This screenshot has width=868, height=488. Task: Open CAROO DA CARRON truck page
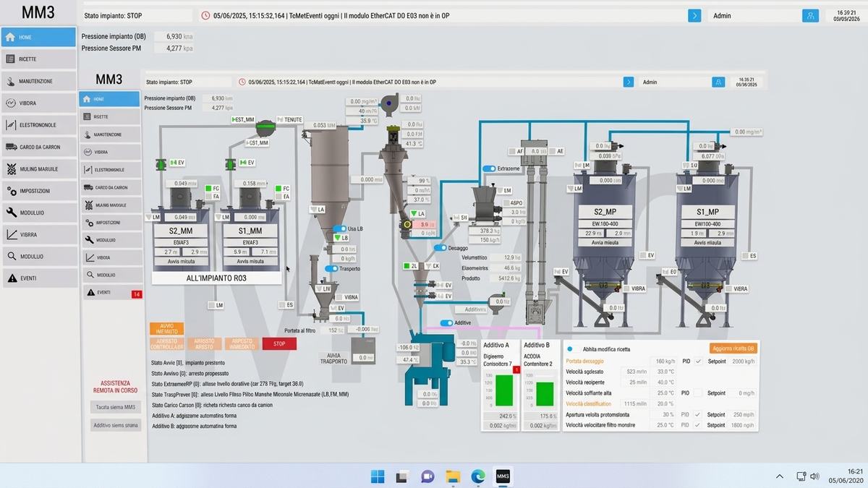(38, 147)
